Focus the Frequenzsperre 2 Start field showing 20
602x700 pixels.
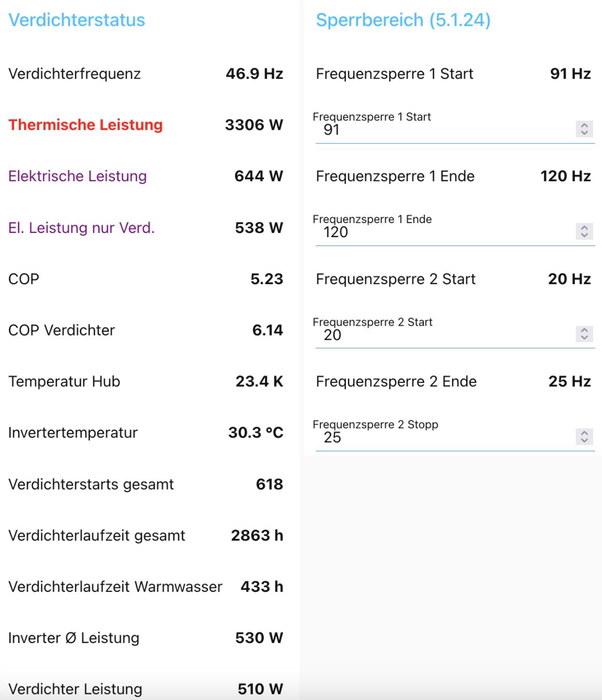[442, 335]
